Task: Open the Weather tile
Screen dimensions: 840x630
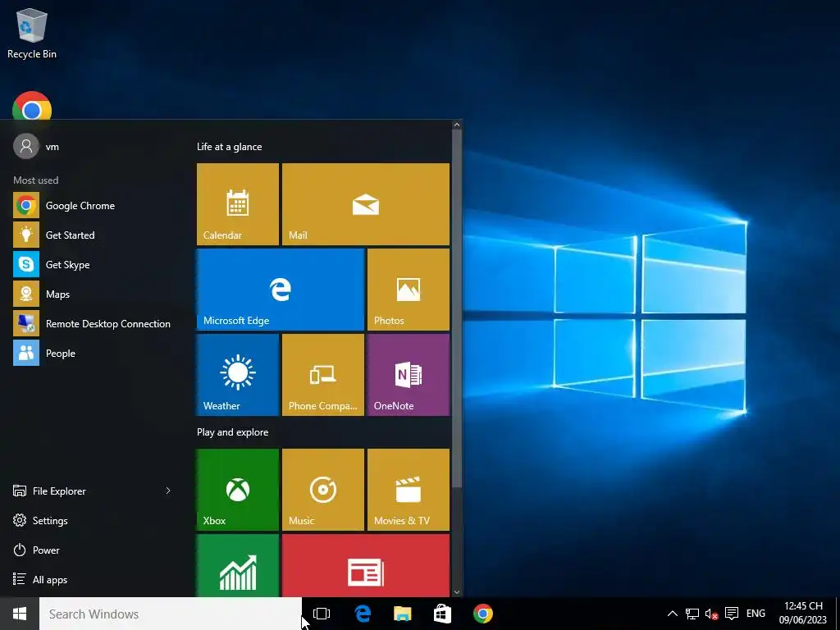Action: pyautogui.click(x=238, y=374)
